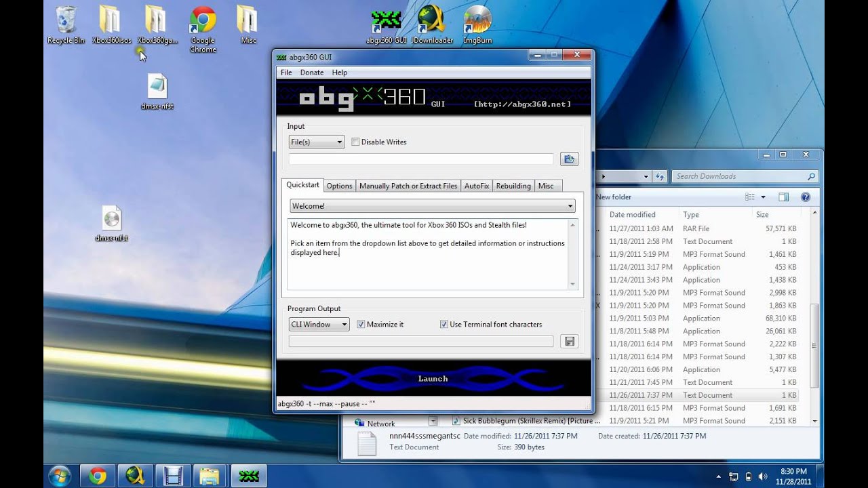Screen dimensions: 868x488
Task: Open the File(s) input type dropdown
Action: [317, 142]
